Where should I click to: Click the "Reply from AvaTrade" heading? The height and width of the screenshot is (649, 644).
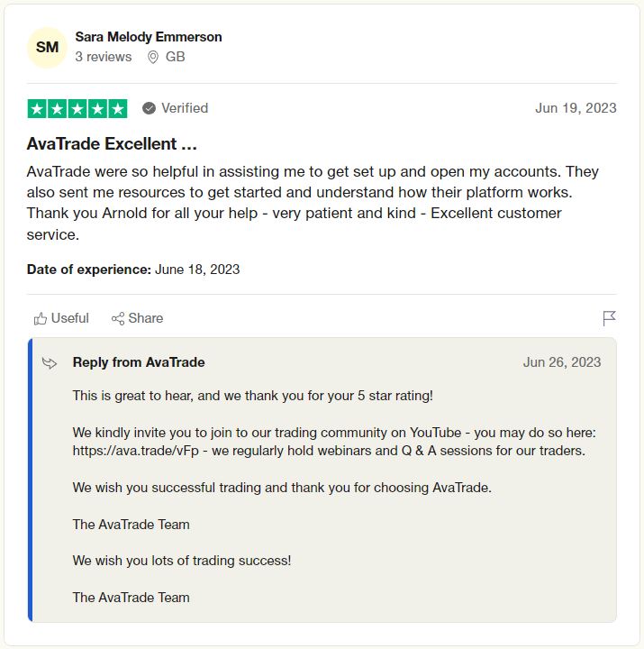(x=139, y=362)
